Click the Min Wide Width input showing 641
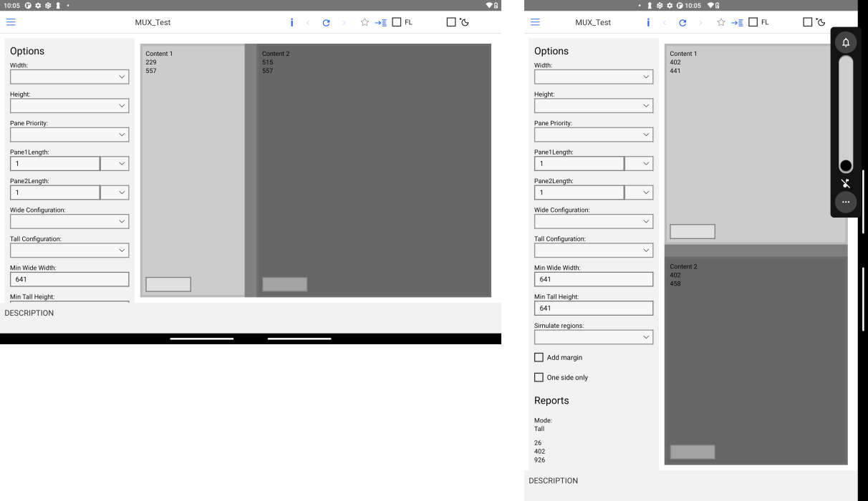Screen dimensions: 868x501 (69, 279)
